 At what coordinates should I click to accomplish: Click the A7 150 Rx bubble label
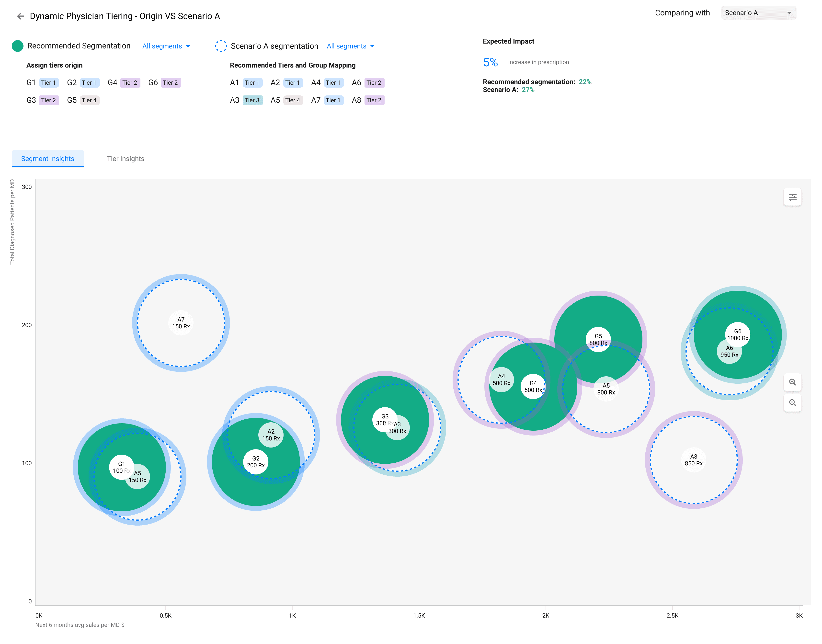coord(181,323)
